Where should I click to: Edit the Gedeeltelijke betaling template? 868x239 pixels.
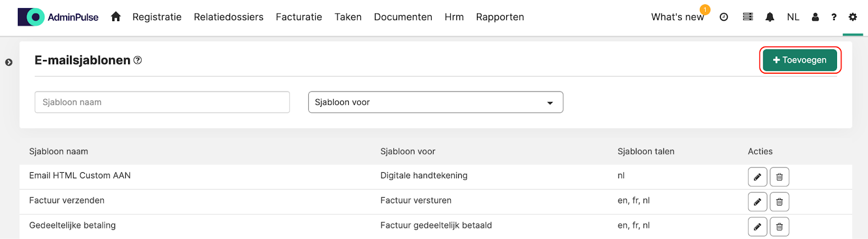pos(757,227)
